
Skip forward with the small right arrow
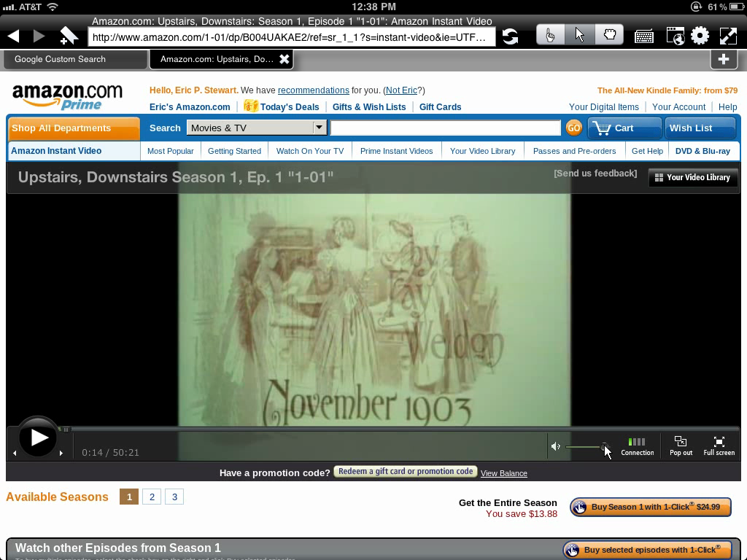click(61, 453)
